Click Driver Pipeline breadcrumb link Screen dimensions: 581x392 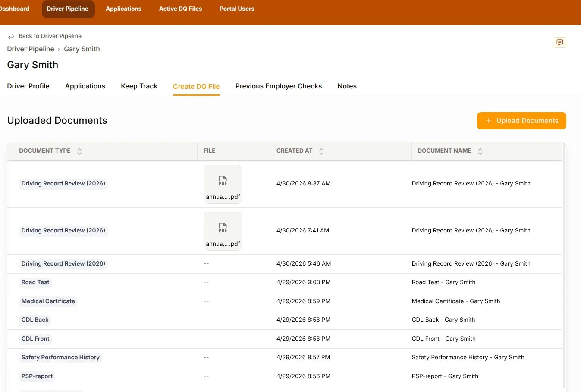pyautogui.click(x=31, y=49)
